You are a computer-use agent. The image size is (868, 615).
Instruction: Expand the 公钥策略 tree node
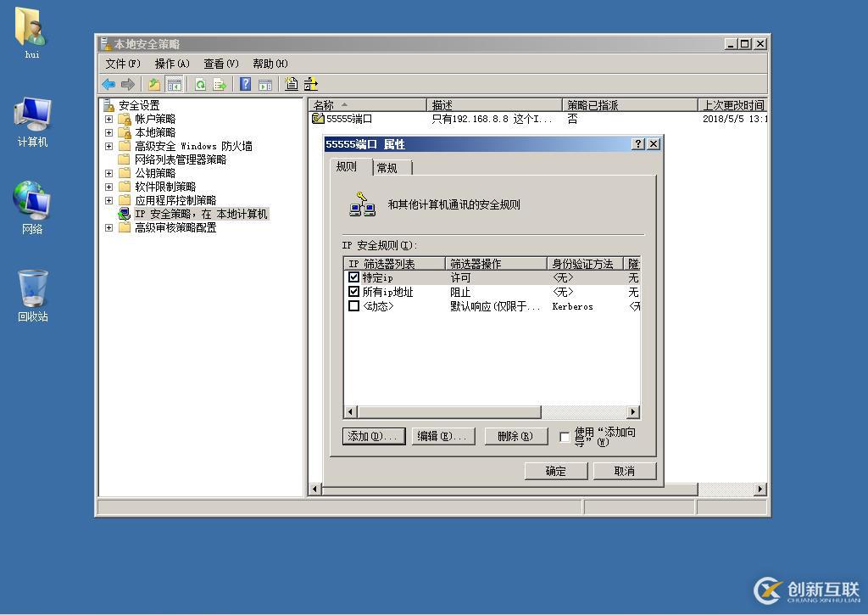(108, 173)
